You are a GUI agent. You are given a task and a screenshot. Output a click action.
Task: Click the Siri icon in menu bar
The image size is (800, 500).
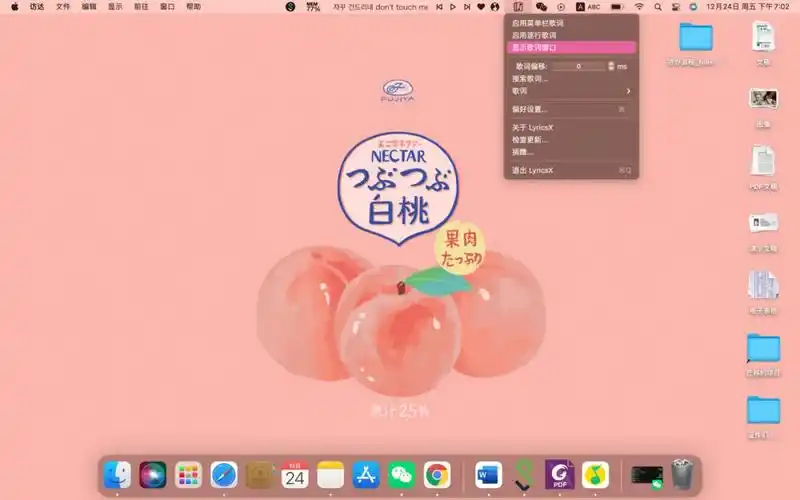693,7
